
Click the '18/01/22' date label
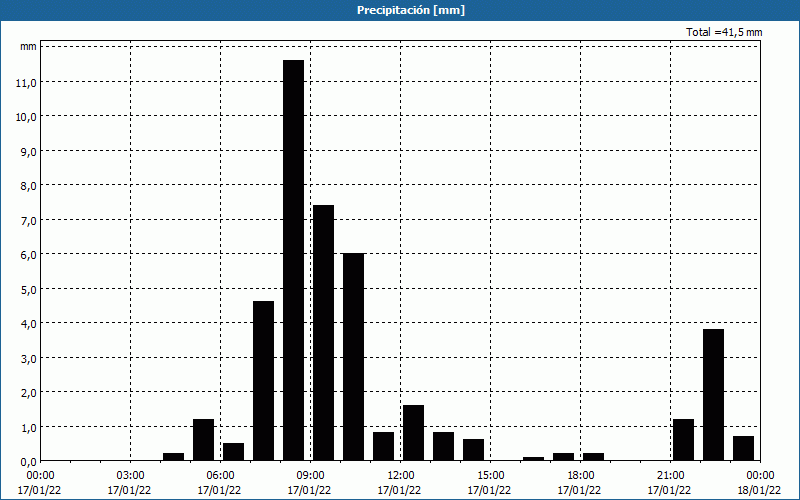click(x=759, y=490)
